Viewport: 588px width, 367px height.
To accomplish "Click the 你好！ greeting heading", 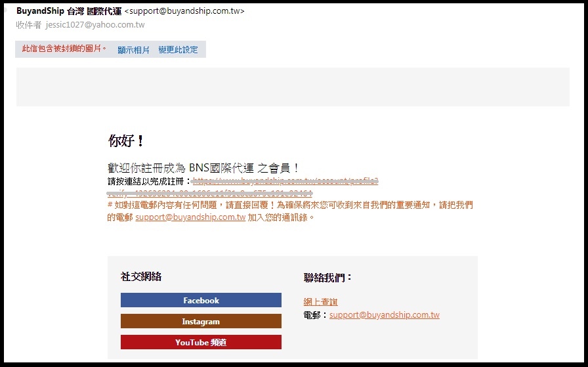I will tap(126, 141).
